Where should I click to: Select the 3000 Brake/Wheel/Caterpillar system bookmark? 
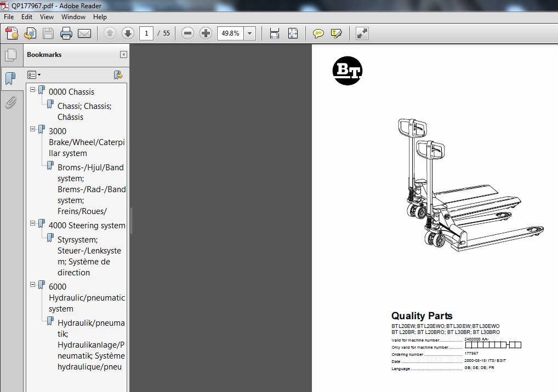coord(87,142)
